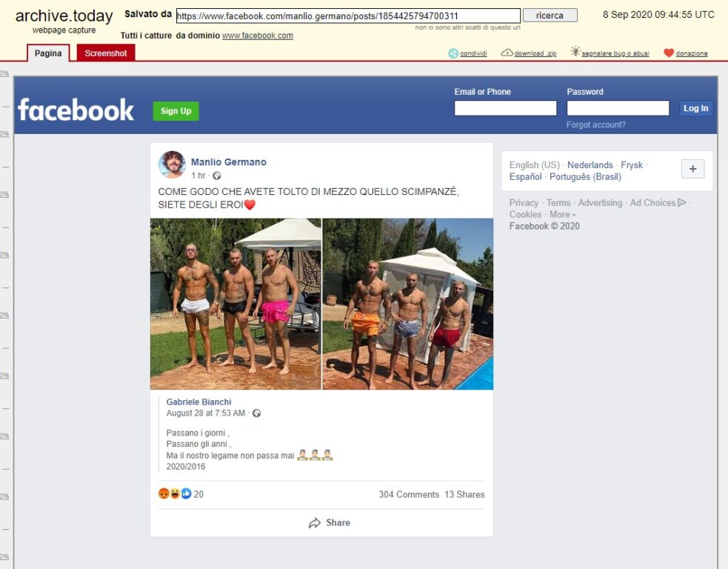Click the condividi share icon
Image resolution: width=728 pixels, height=569 pixels.
[x=453, y=53]
